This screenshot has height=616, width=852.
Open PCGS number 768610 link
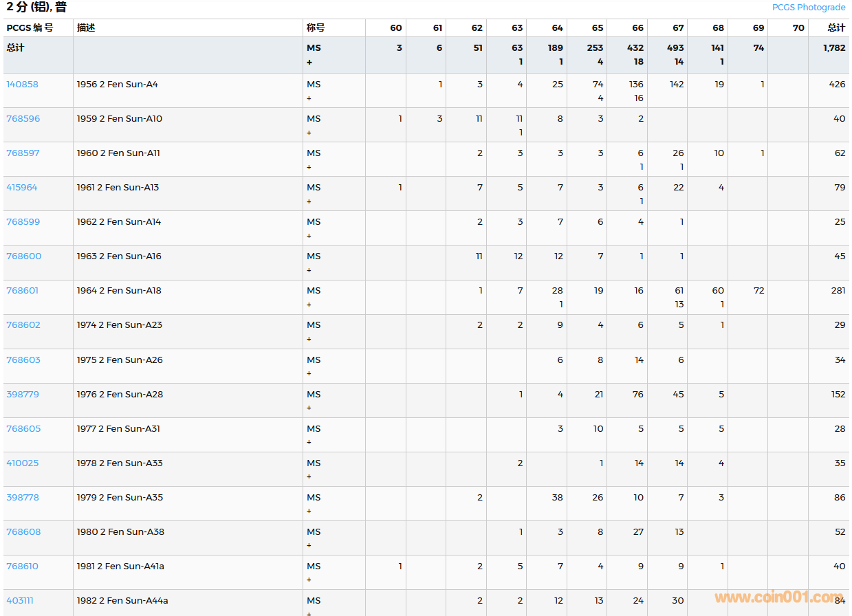[23, 566]
